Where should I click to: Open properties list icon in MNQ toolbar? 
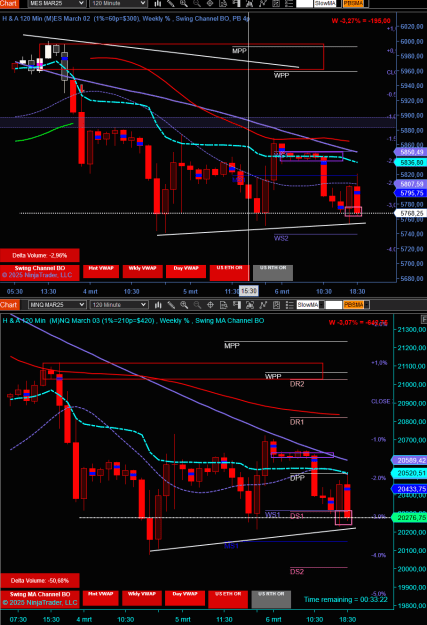[290, 305]
